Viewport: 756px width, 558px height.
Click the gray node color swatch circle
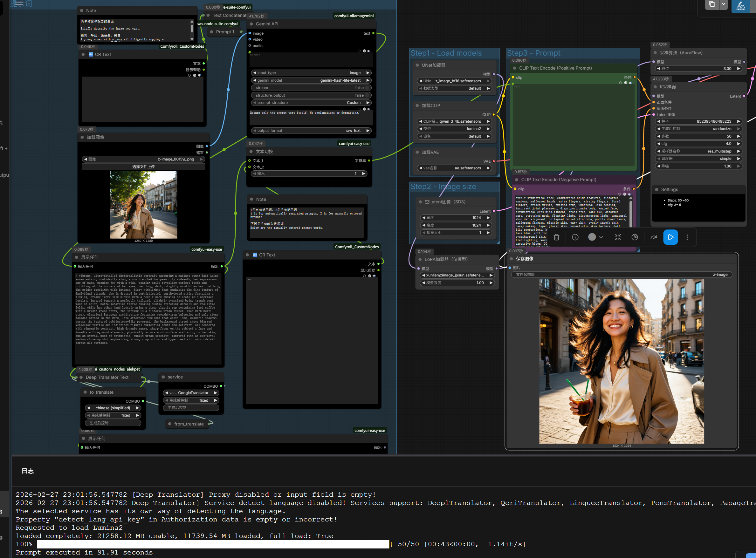[592, 237]
